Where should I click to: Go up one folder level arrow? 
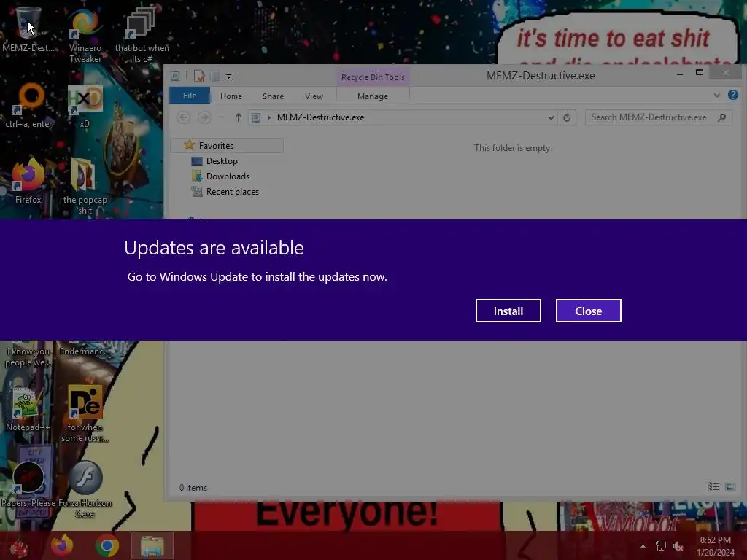pyautogui.click(x=239, y=117)
